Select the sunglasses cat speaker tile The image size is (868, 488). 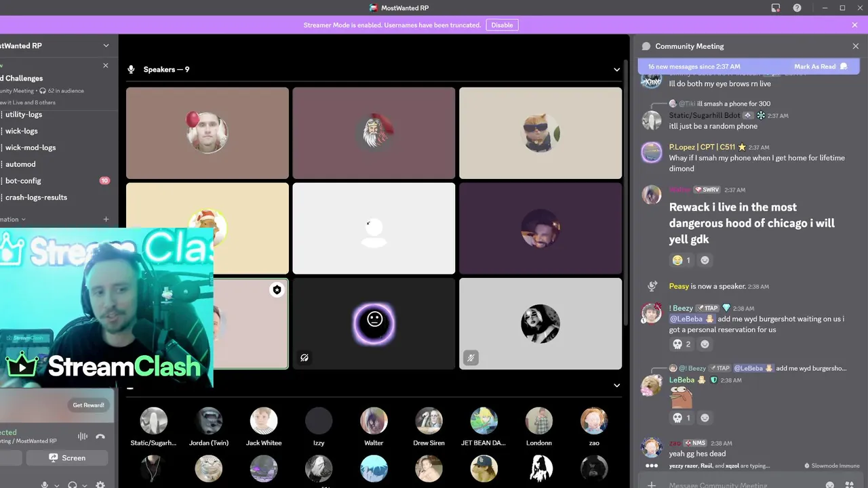point(540,133)
